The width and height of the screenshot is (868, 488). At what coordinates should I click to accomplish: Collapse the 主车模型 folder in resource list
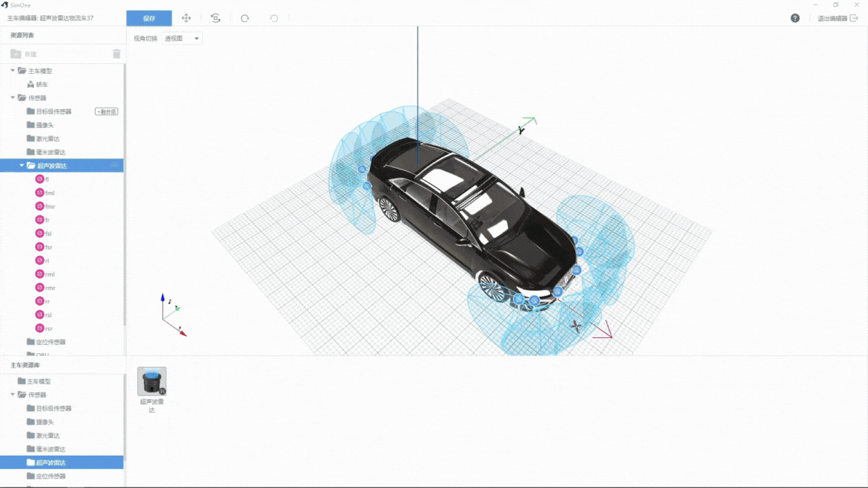point(13,71)
